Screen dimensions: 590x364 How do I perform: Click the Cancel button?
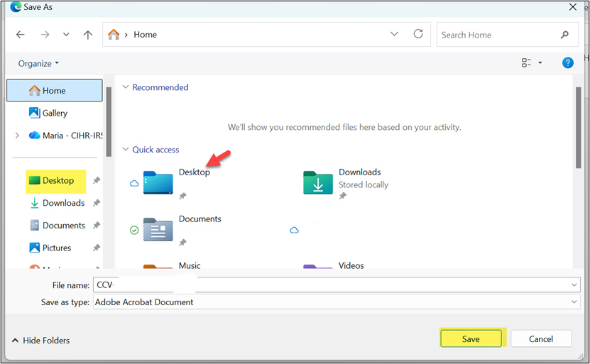click(x=541, y=339)
